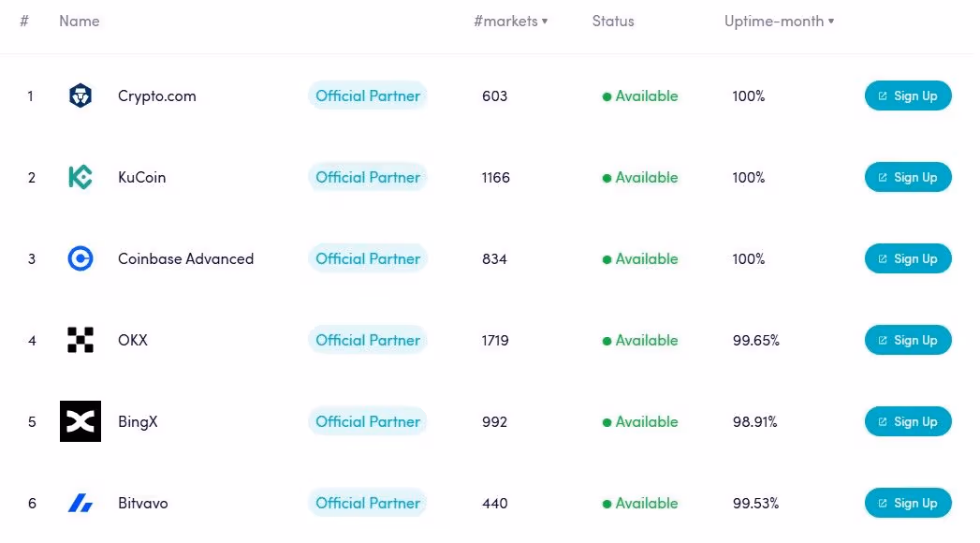The height and width of the screenshot is (543, 980).
Task: Click Sign Up for KuCoin
Action: (x=908, y=177)
